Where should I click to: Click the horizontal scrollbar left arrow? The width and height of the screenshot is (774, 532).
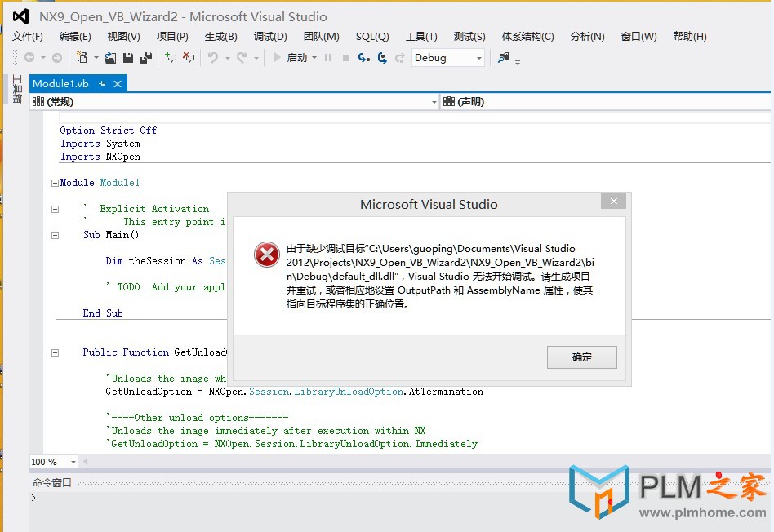point(86,462)
